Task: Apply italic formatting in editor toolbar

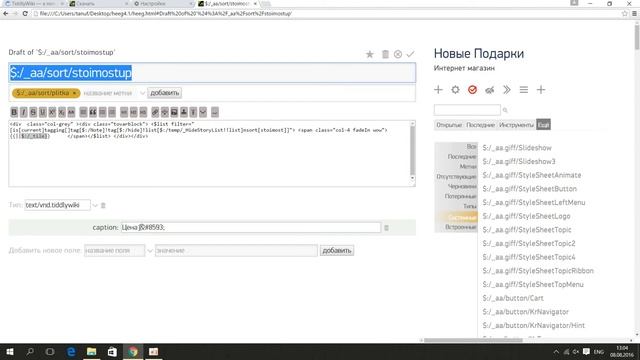Action: click(x=23, y=112)
